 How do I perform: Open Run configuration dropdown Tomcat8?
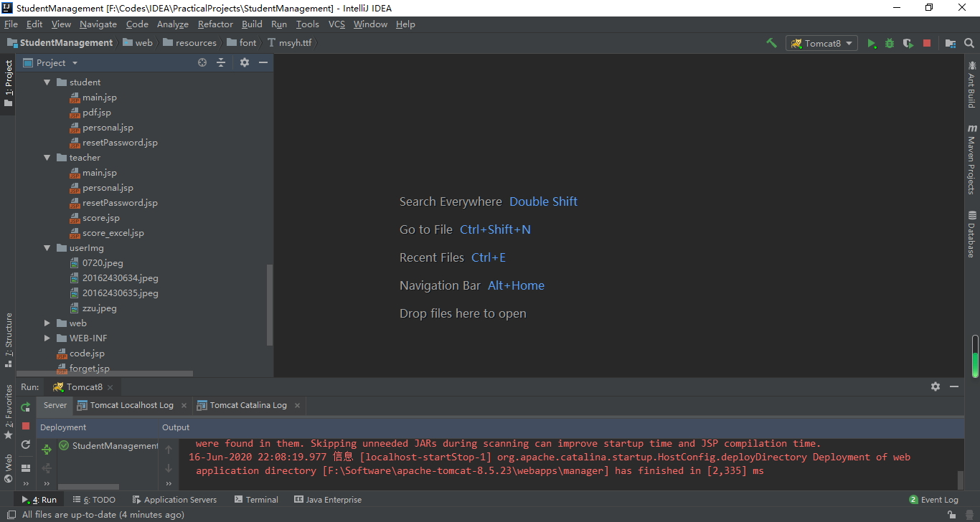(x=821, y=43)
